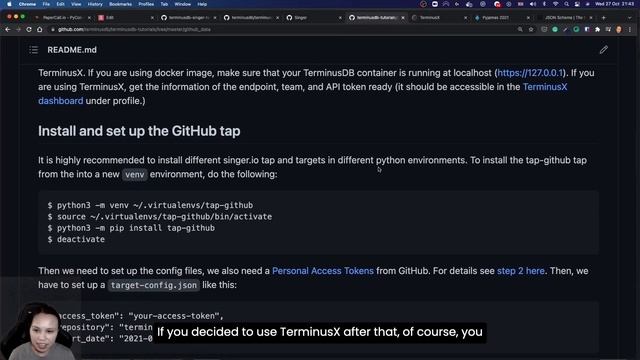Open the Chrome File menu
Viewport: 640px width, 360px height.
(46, 4)
